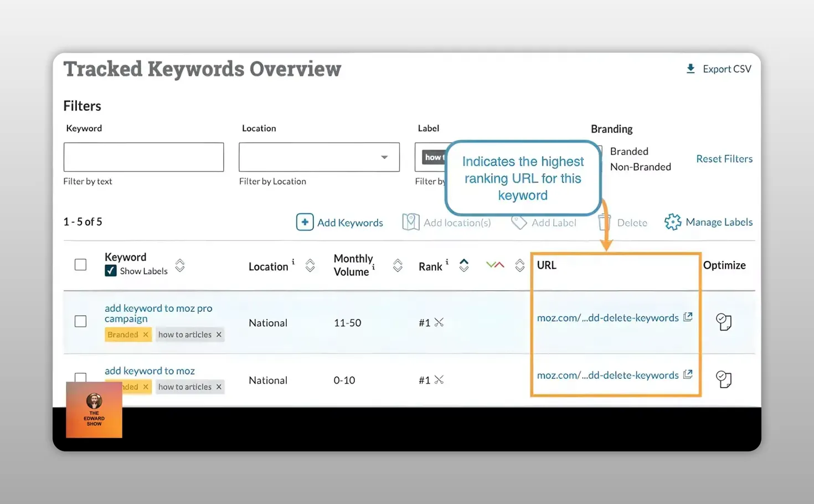Viewport: 814px width, 504px height.
Task: Click Reset Filters
Action: pos(724,159)
